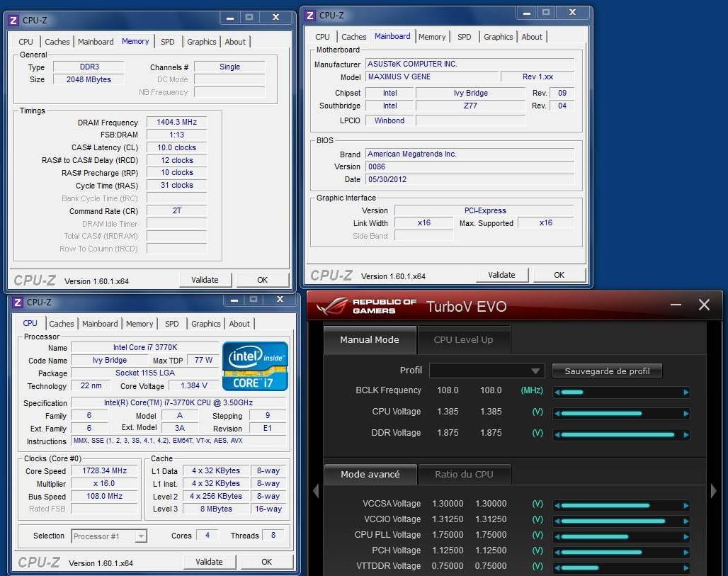Open the Profil dropdown in TurboV EVO
Viewport: 728px width, 576px height.
[486, 371]
